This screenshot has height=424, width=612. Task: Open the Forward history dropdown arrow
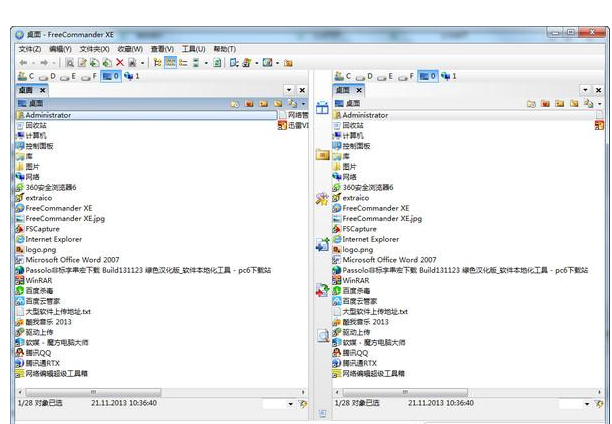click(x=54, y=63)
